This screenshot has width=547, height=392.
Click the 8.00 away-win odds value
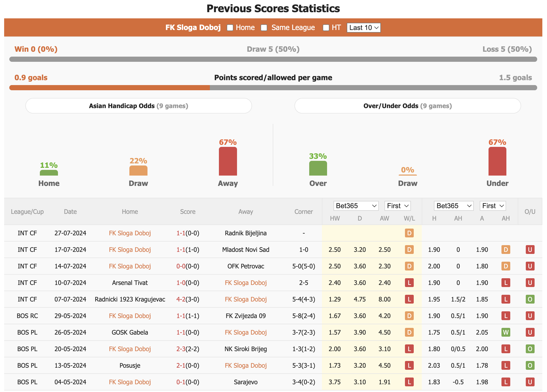click(x=385, y=299)
